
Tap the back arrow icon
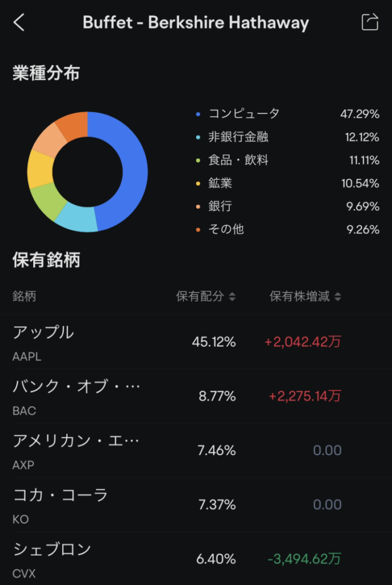(19, 22)
